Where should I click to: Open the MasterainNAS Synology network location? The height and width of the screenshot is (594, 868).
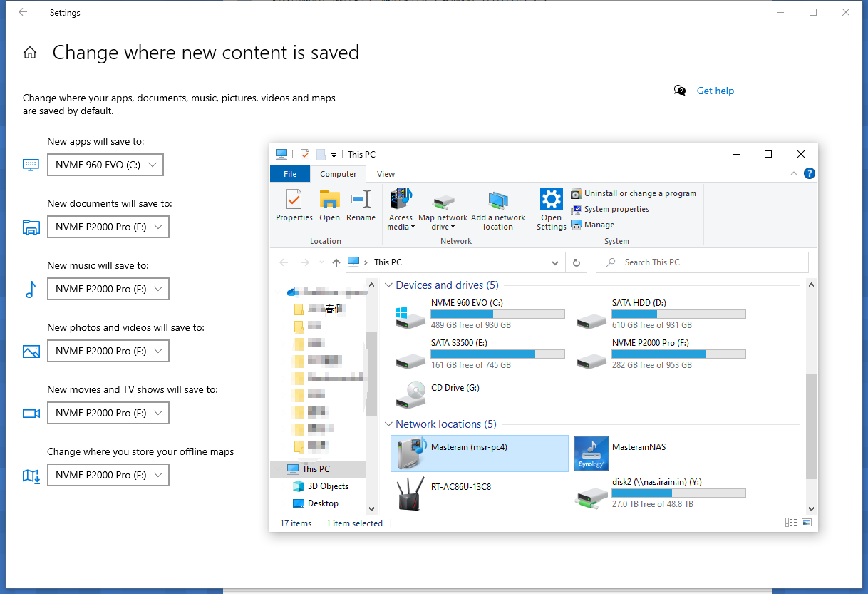pos(591,454)
